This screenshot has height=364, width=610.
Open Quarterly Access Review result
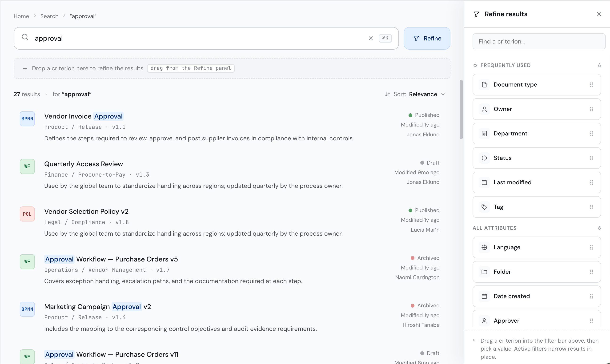[x=84, y=164]
